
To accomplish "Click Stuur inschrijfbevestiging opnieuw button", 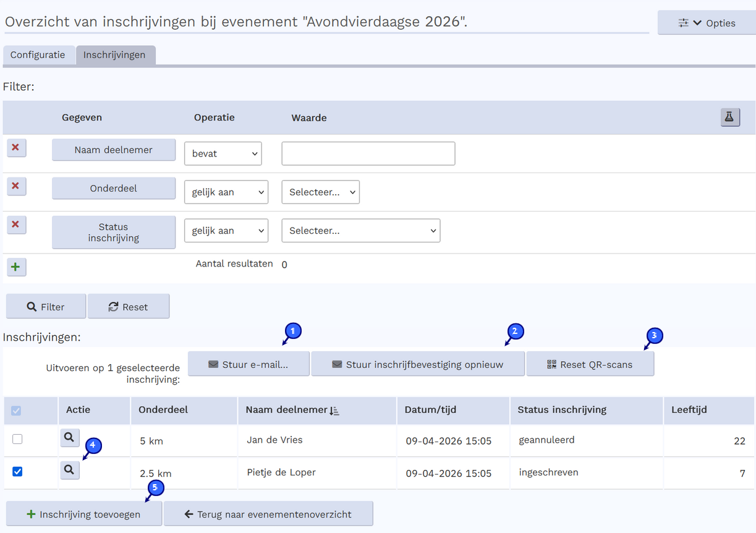I will (418, 364).
